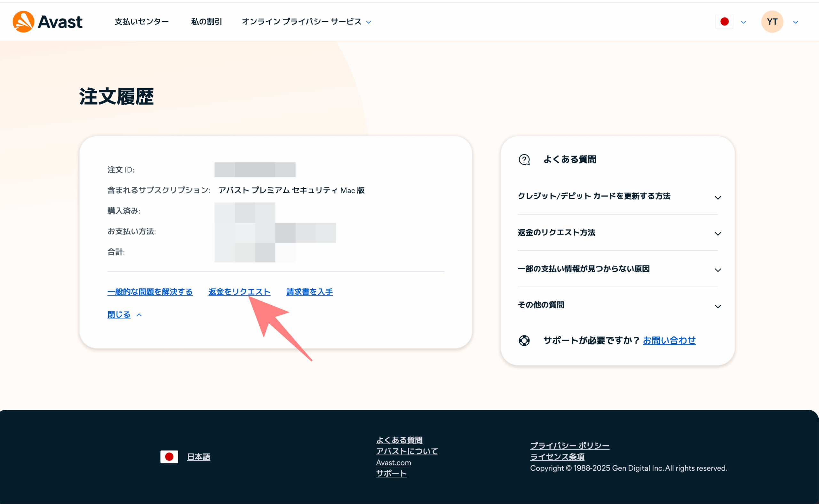
Task: Click the footer Japan flag icon
Action: coord(169,457)
